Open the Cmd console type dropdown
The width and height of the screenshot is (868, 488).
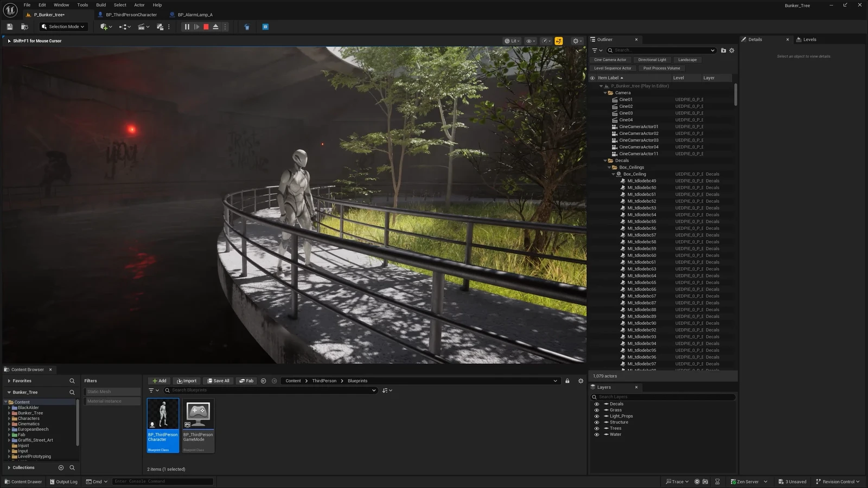(97, 481)
